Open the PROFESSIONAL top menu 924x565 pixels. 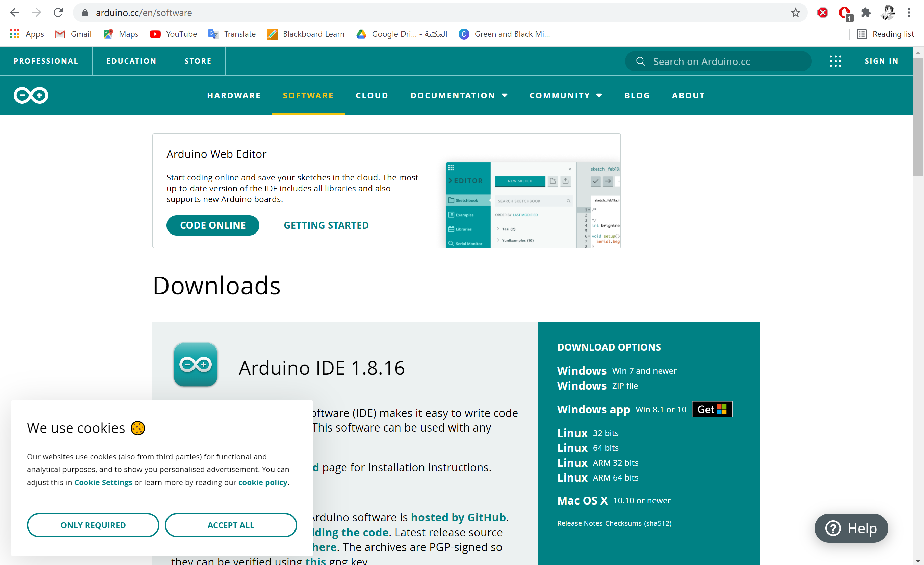coord(46,61)
